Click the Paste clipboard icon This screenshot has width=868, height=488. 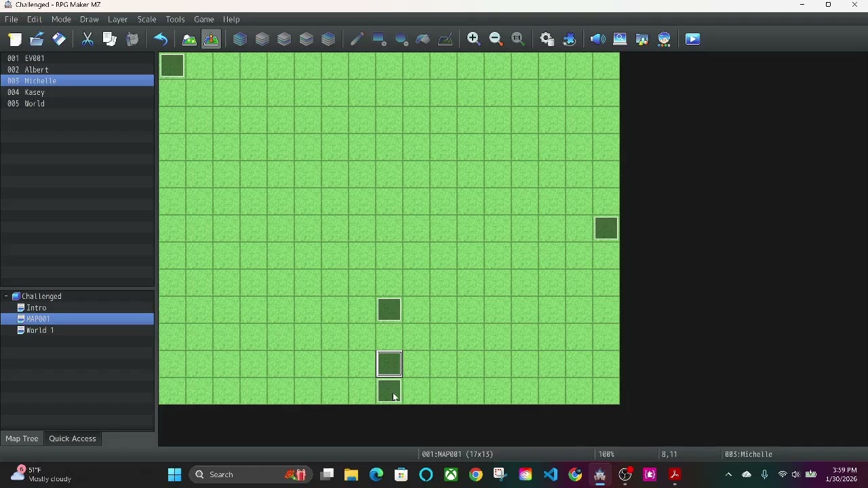pyautogui.click(x=132, y=39)
